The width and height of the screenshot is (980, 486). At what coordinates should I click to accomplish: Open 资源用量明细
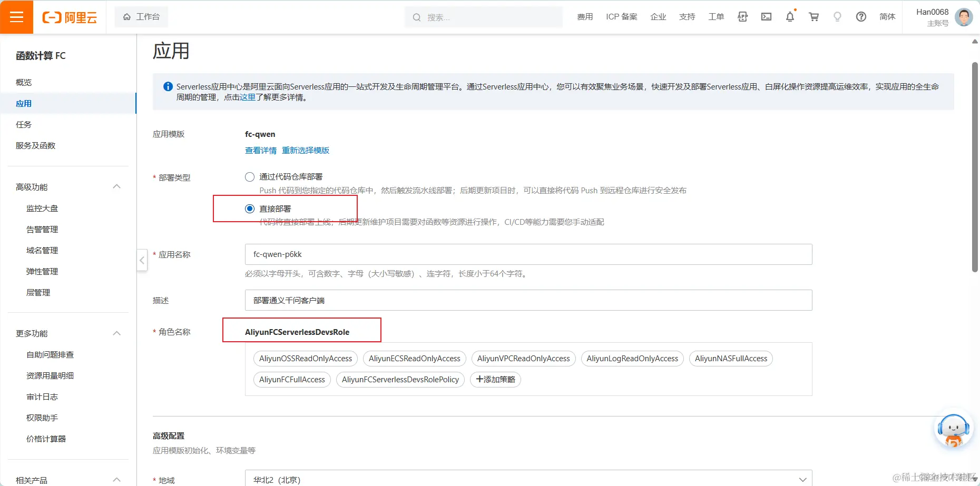[50, 375]
